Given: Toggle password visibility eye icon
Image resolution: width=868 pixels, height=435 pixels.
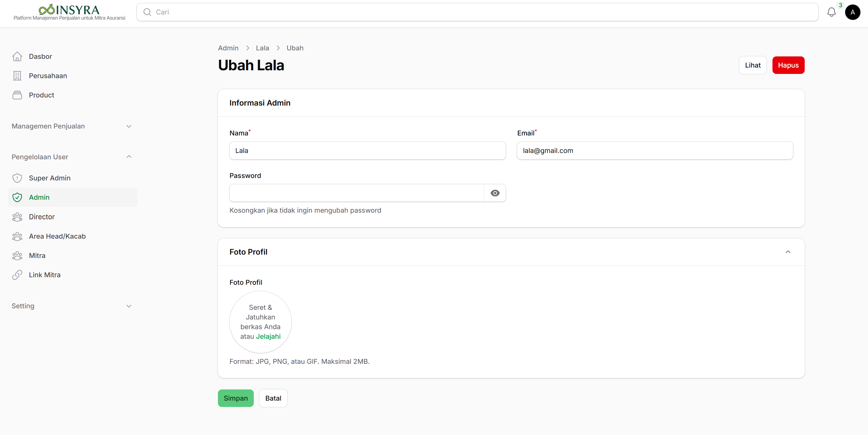Looking at the screenshot, I should click(495, 193).
